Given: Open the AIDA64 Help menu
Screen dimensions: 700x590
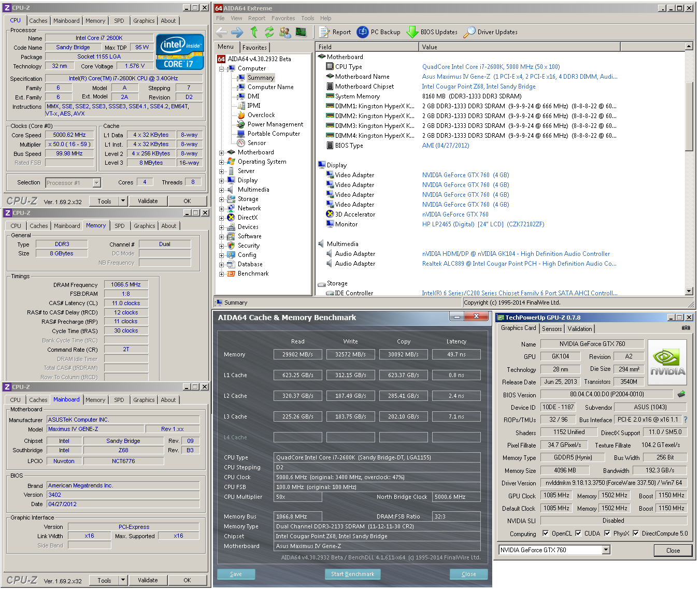Looking at the screenshot, I should point(326,18).
